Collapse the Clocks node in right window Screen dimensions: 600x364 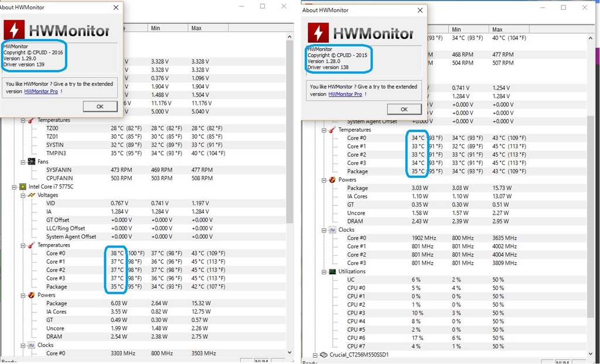coord(324,230)
